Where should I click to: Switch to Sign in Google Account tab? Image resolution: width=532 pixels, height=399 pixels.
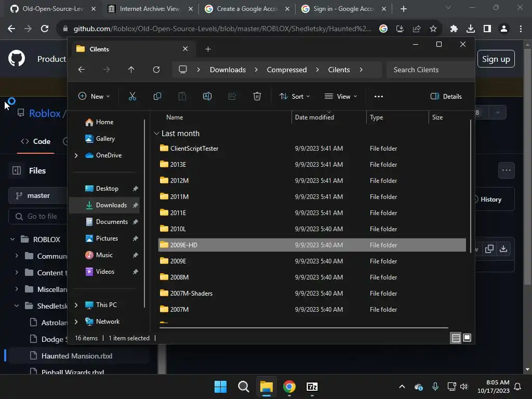point(344,9)
